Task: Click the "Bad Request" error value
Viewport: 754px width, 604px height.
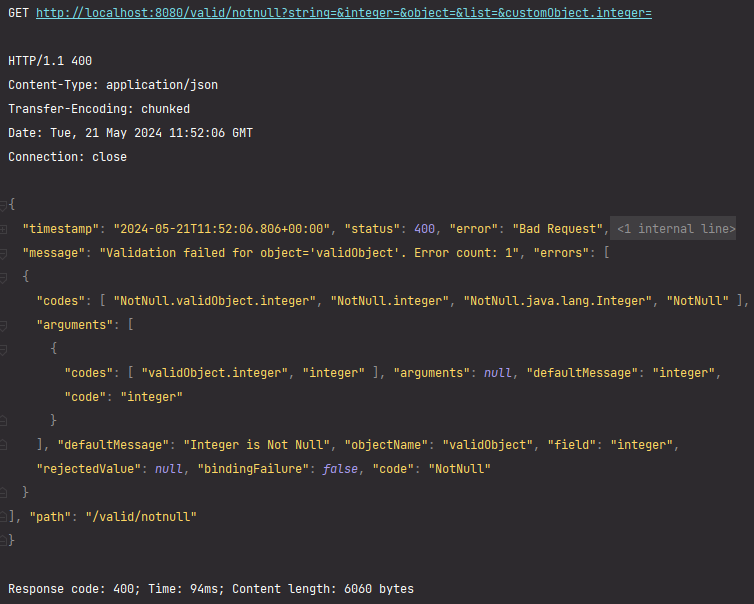Action: click(558, 229)
